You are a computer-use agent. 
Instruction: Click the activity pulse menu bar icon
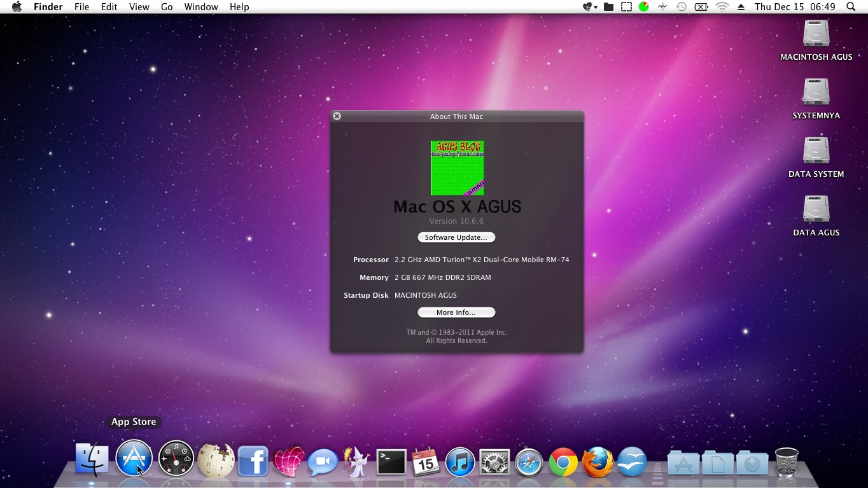pos(662,7)
